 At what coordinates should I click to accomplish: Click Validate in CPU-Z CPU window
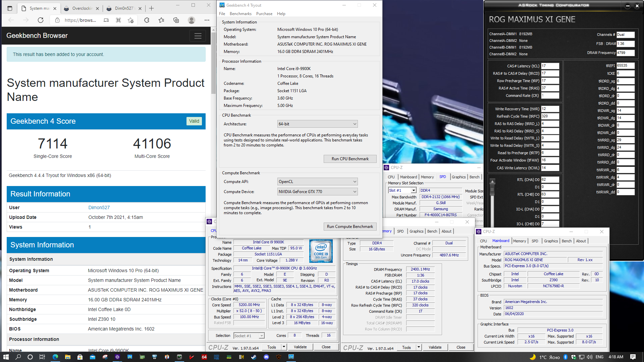pyautogui.click(x=300, y=347)
